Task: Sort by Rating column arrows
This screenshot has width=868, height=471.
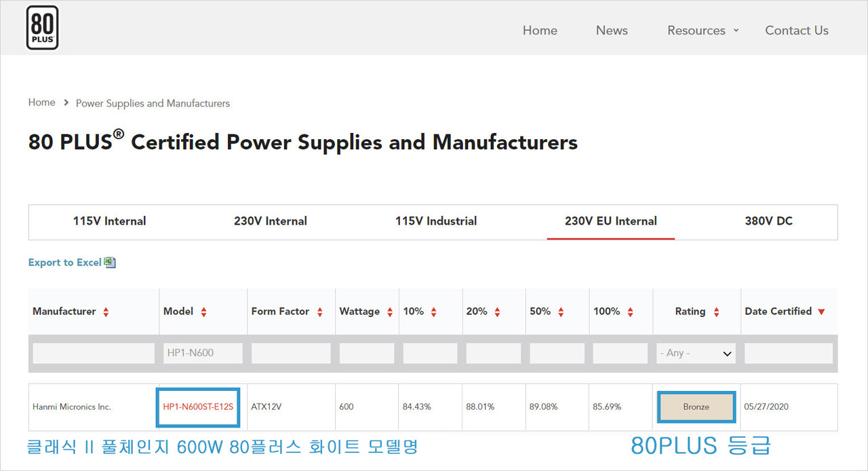Action: 716,312
